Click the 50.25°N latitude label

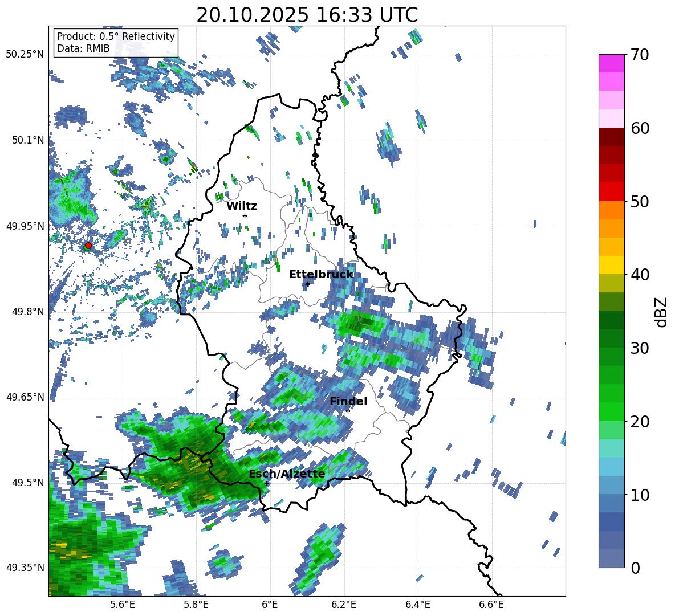[26, 54]
